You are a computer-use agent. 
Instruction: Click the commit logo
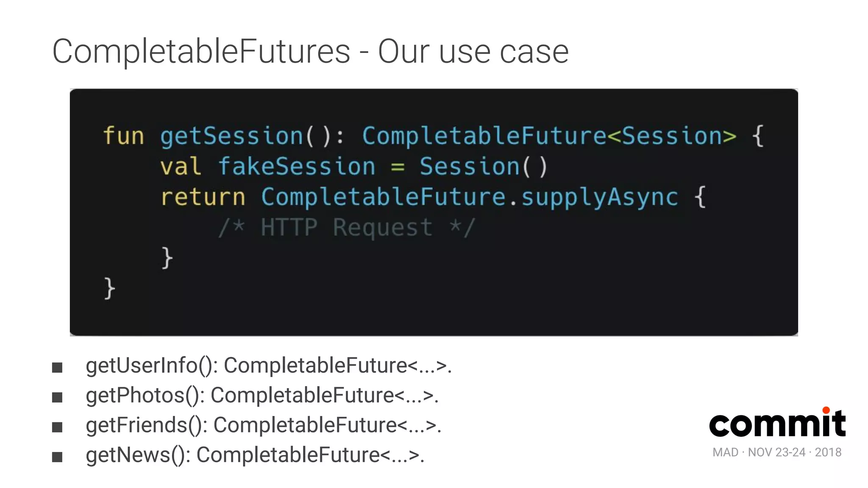[x=777, y=422]
